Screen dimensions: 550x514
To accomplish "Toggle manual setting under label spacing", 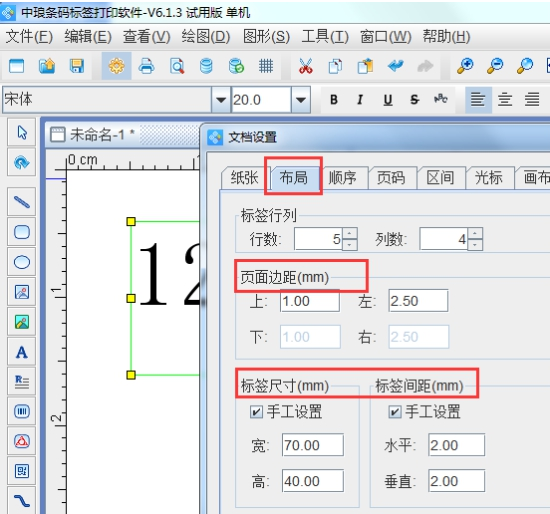I will [395, 412].
